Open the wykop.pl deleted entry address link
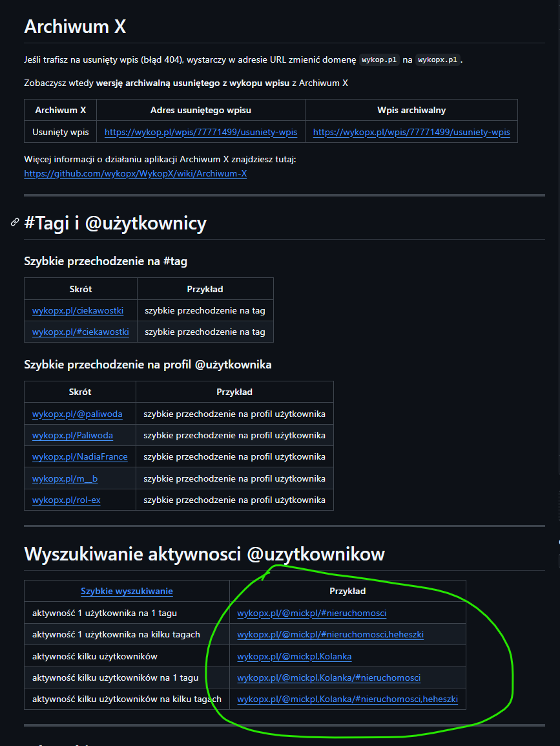Image resolution: width=560 pixels, height=746 pixels. pos(200,132)
